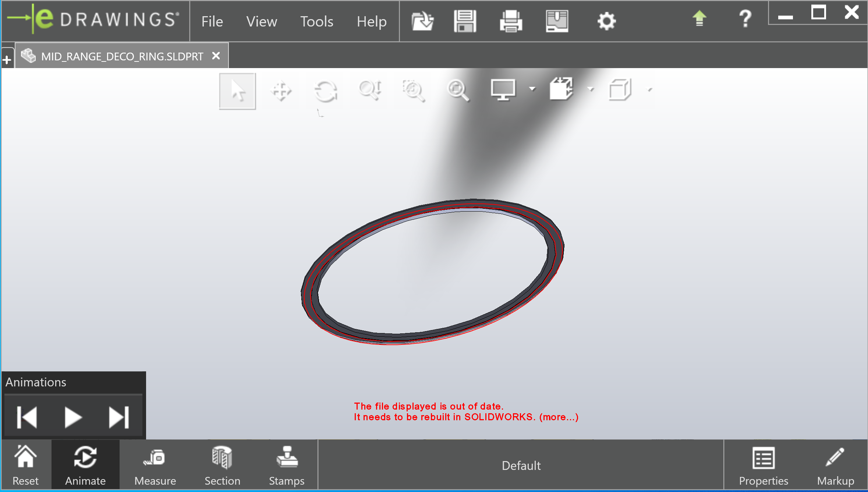Toggle the Select arrow tool
Image resolution: width=868 pixels, height=492 pixels.
click(237, 91)
